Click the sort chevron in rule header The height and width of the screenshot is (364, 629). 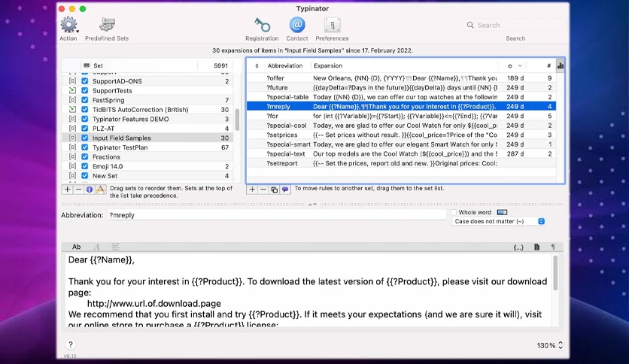(x=520, y=65)
